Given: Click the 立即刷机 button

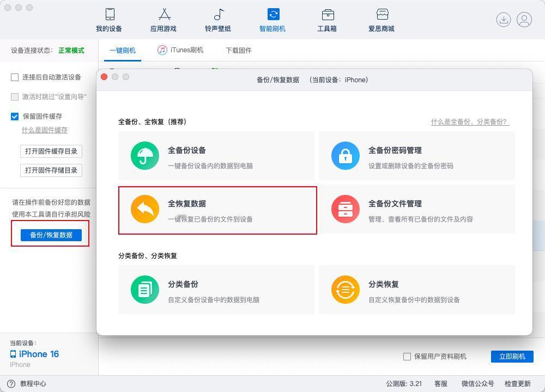Looking at the screenshot, I should point(512,356).
